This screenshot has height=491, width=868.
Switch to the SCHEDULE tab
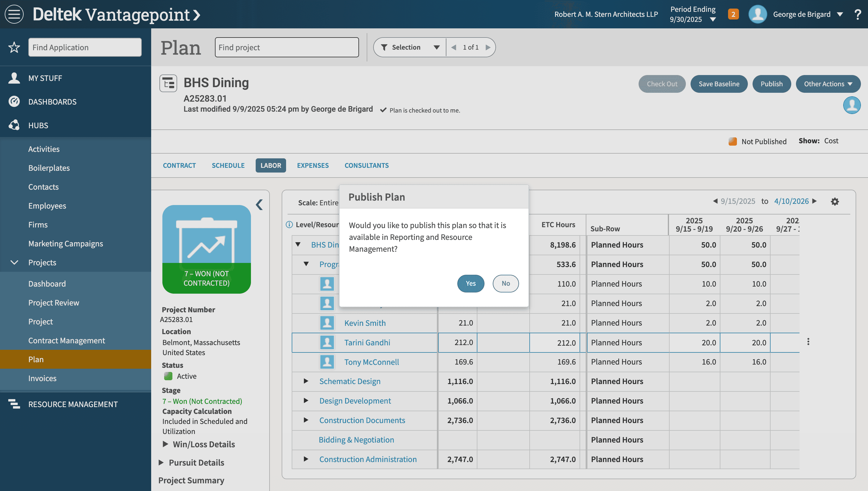[228, 165]
